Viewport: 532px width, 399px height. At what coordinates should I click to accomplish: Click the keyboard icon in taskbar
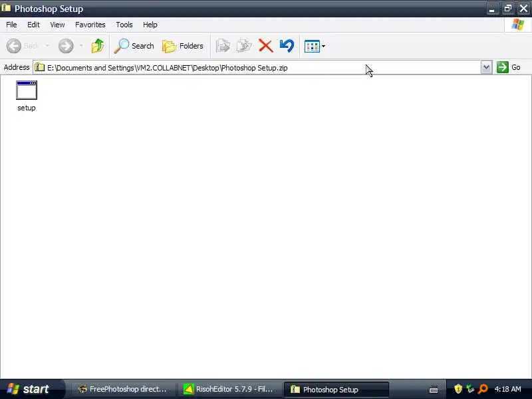[x=434, y=389]
